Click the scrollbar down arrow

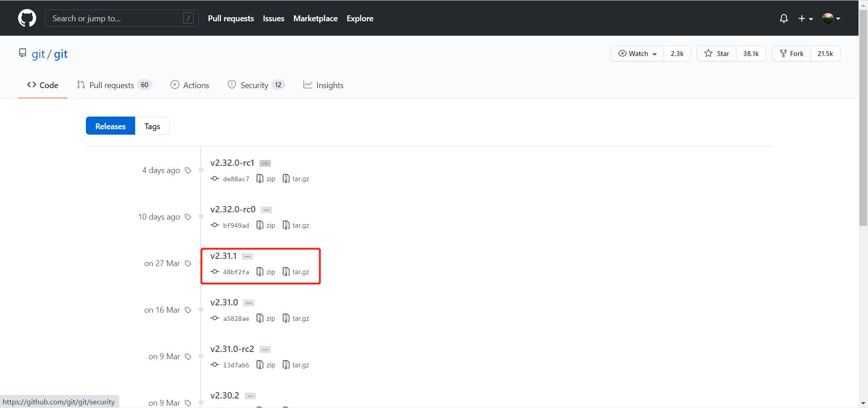pos(863,403)
